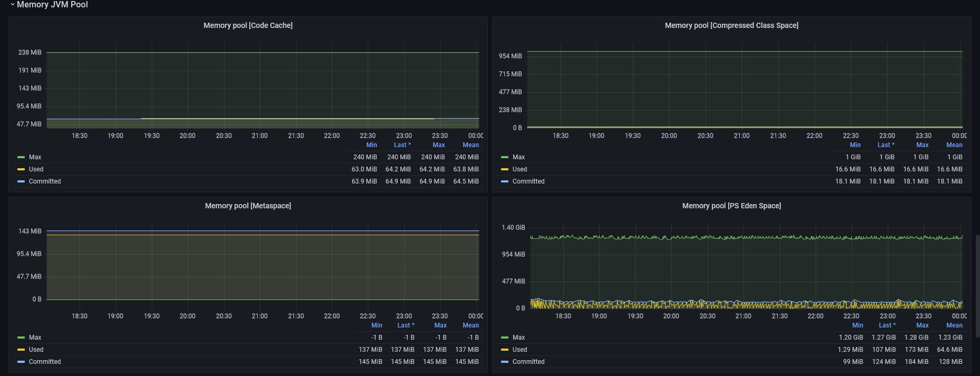Screen dimensions: 980x376
Task: Toggle Committed series in Code Cache legend
Action: tap(45, 181)
